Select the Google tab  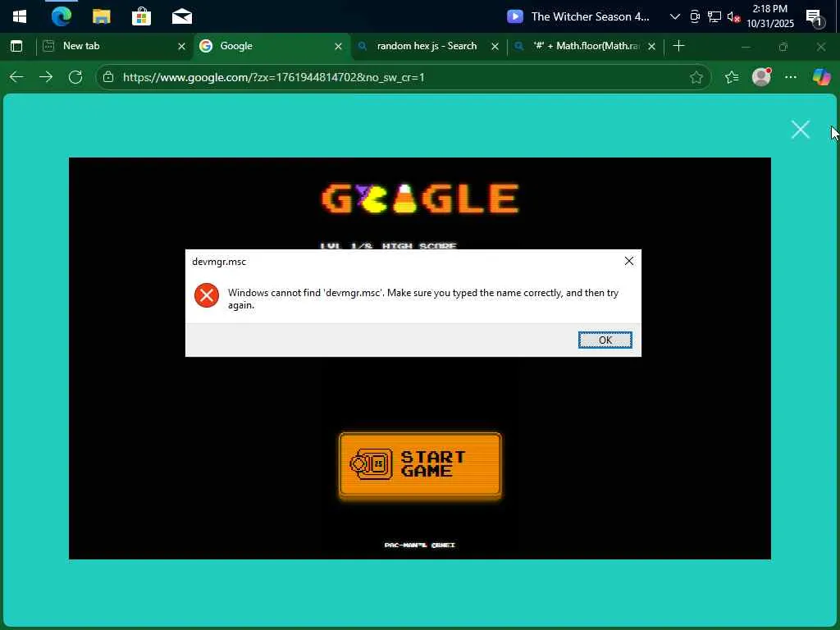tap(271, 46)
